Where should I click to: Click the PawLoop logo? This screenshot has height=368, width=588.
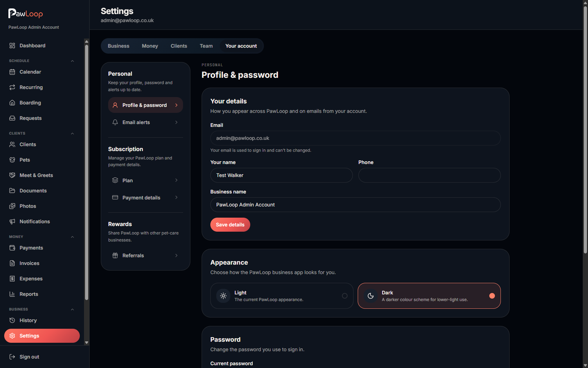coord(26,13)
